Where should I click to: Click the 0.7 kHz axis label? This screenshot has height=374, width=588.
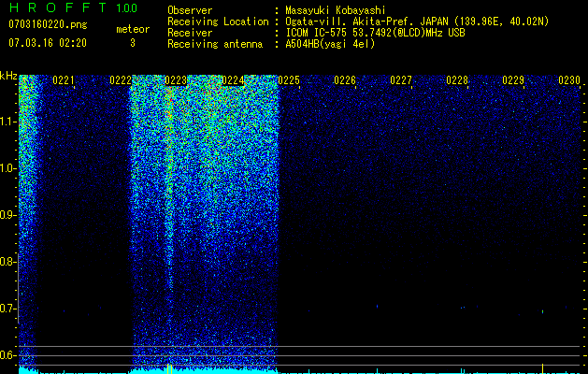click(x=8, y=309)
